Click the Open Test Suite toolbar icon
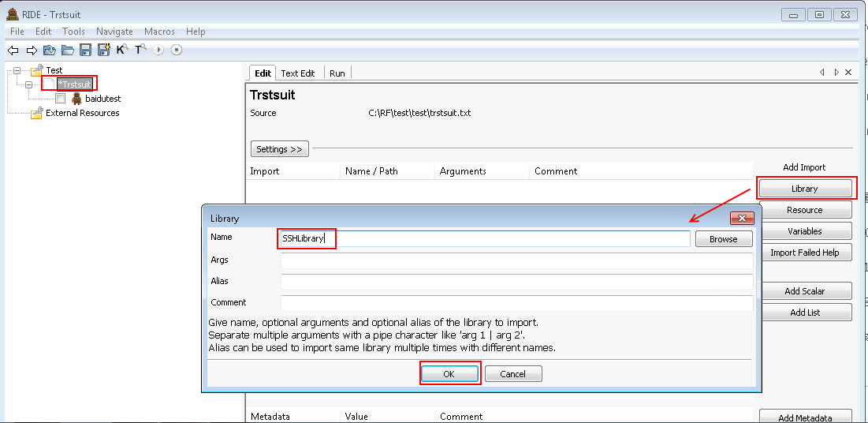The width and height of the screenshot is (868, 423). pos(50,51)
